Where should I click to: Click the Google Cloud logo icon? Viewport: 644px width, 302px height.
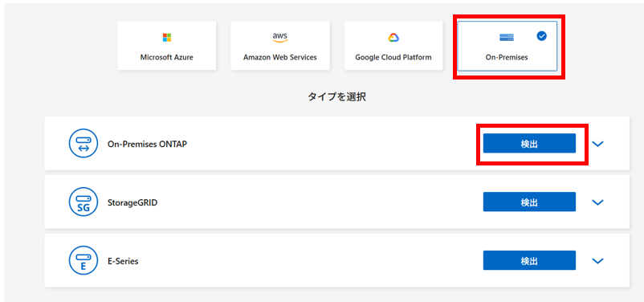tap(393, 38)
